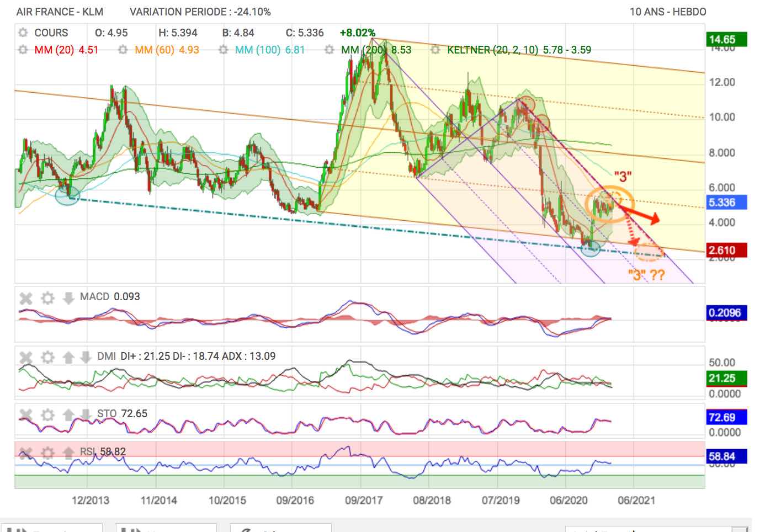
Task: Click the green 21.25 DMI badge
Action: tap(726, 378)
